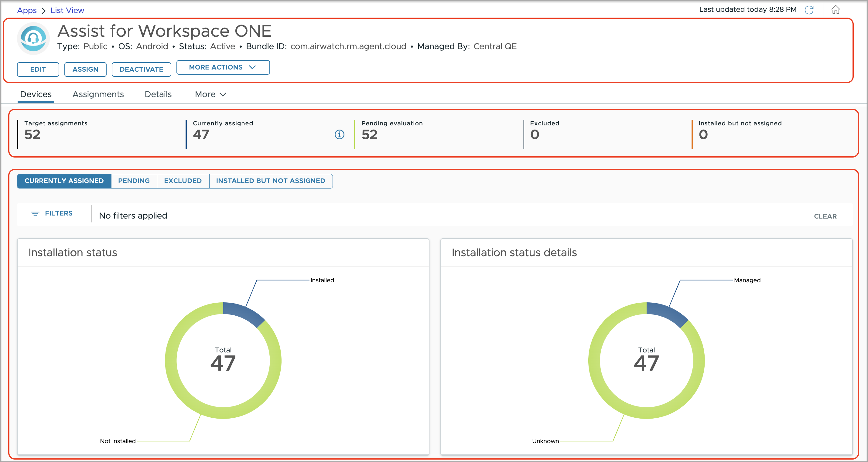Click the Installation status card title
868x462 pixels.
tap(73, 253)
